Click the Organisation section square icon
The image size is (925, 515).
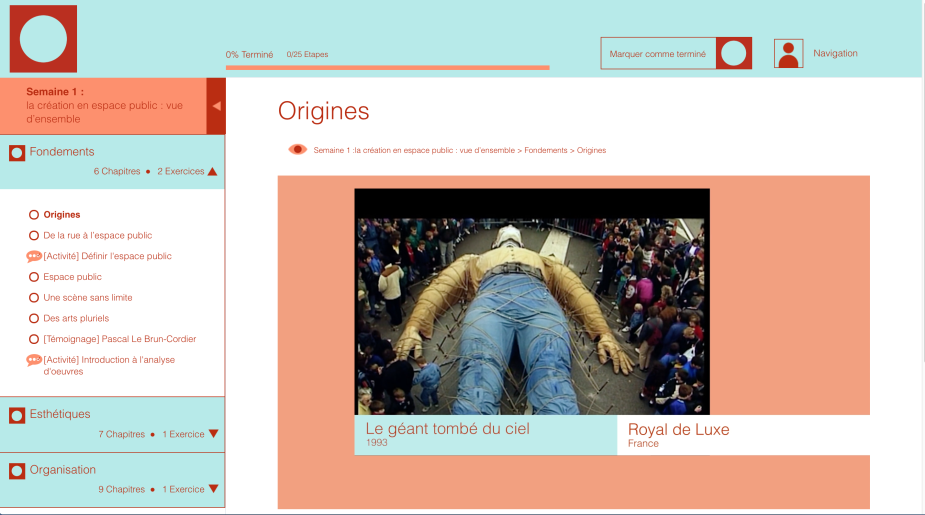[x=17, y=471]
